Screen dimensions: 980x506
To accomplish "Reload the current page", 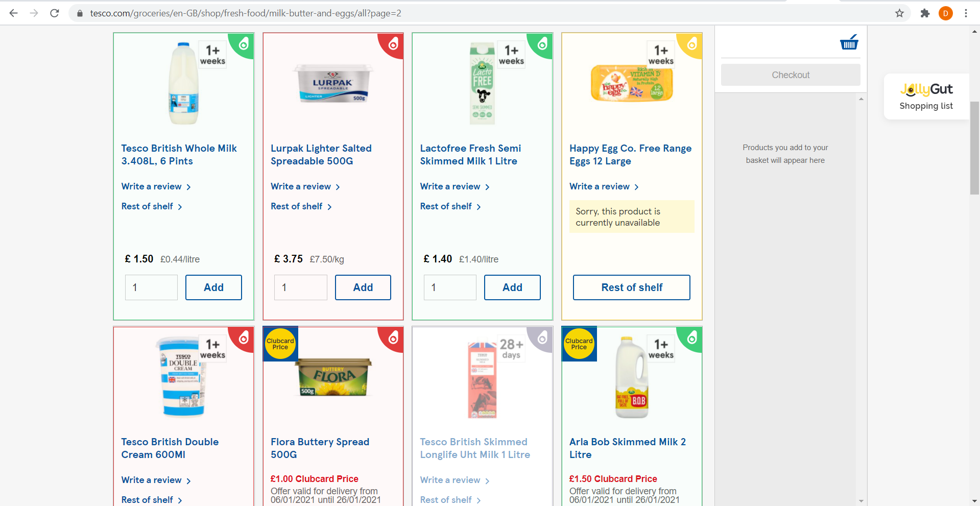I will [55, 13].
